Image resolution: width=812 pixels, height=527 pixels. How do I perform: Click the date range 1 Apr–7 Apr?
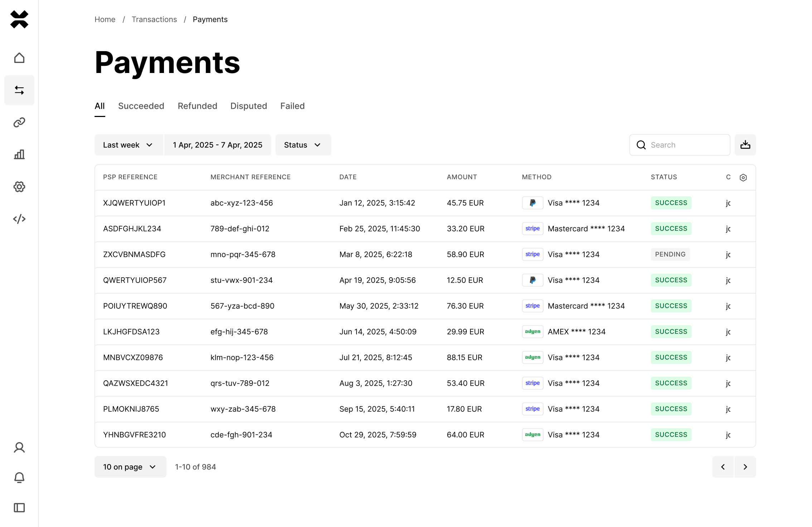[x=217, y=145]
